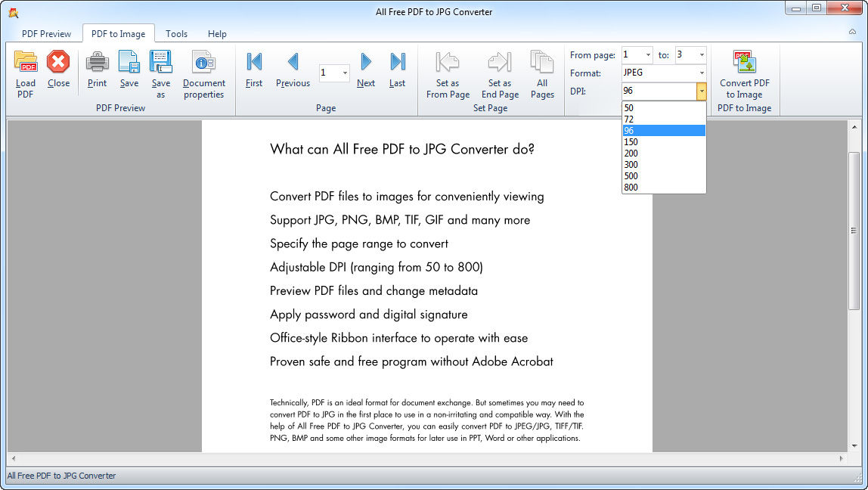Choose 150 in the DPI list

point(664,141)
